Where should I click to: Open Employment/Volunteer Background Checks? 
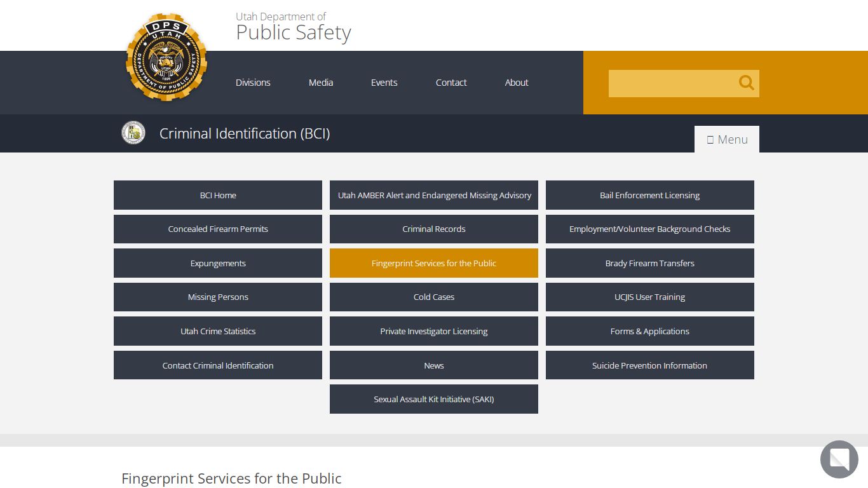point(650,229)
